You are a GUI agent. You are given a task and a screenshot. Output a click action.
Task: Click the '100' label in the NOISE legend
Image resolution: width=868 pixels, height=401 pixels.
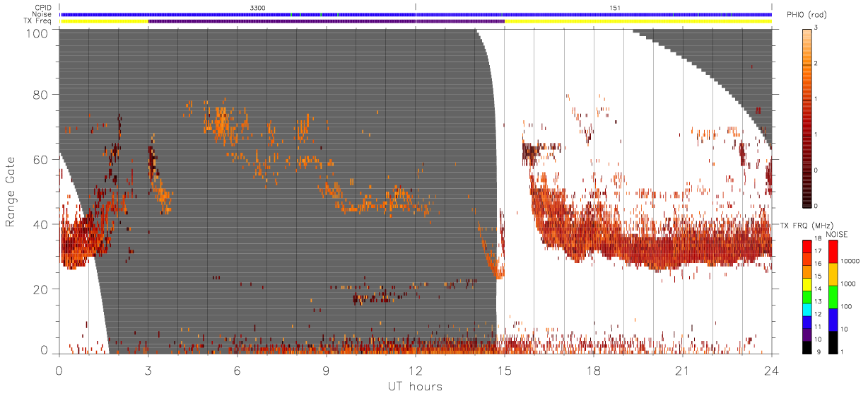(848, 308)
